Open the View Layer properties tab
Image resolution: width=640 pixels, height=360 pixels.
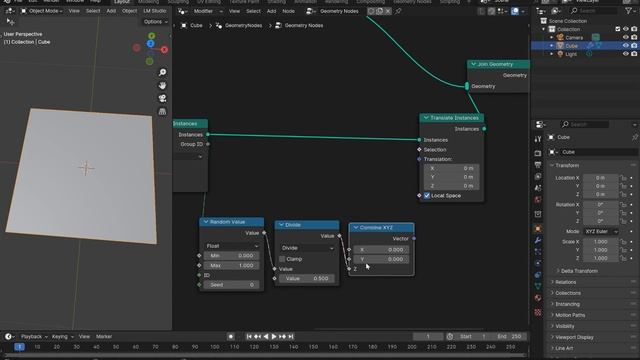[x=538, y=177]
